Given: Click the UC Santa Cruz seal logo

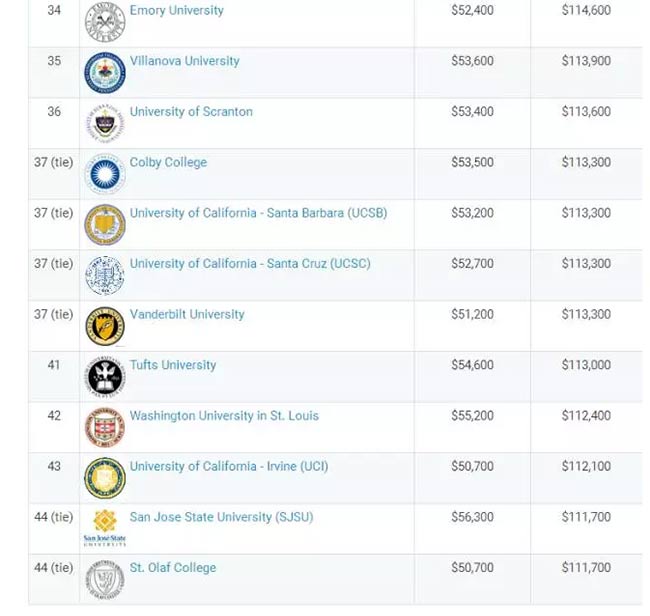Looking at the screenshot, I should pyautogui.click(x=105, y=275).
